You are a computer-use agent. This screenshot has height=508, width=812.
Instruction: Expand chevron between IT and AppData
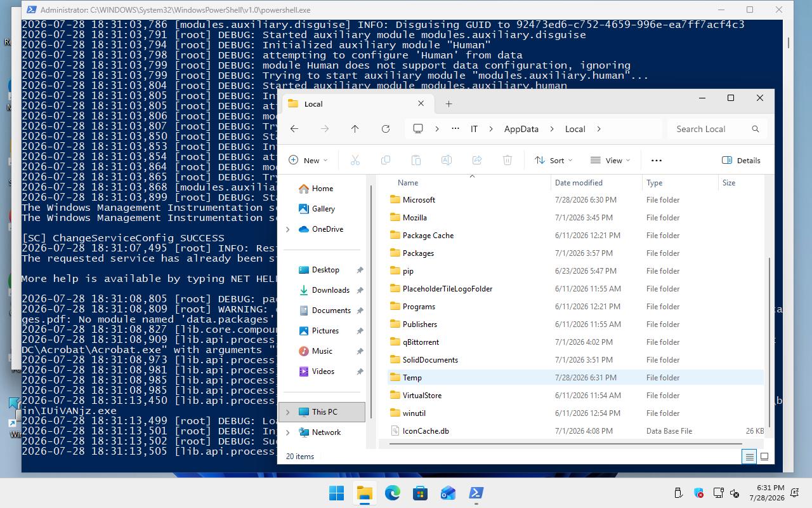(x=491, y=129)
